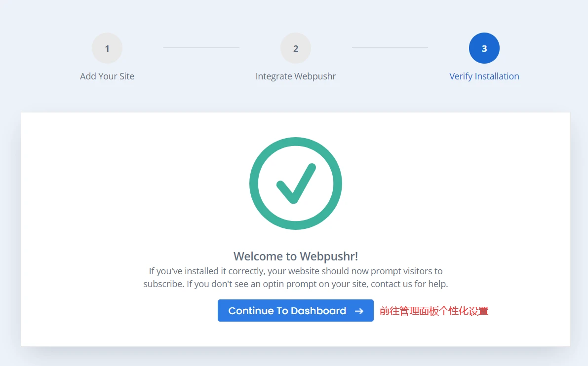Go to Add Your Site step label
The height and width of the screenshot is (366, 588).
pyautogui.click(x=107, y=76)
